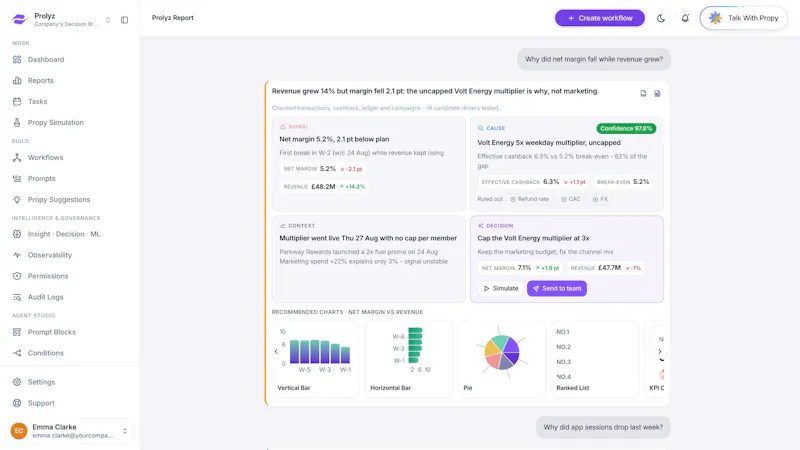Open the Prolyz workspace switcher chevrons

pos(108,20)
